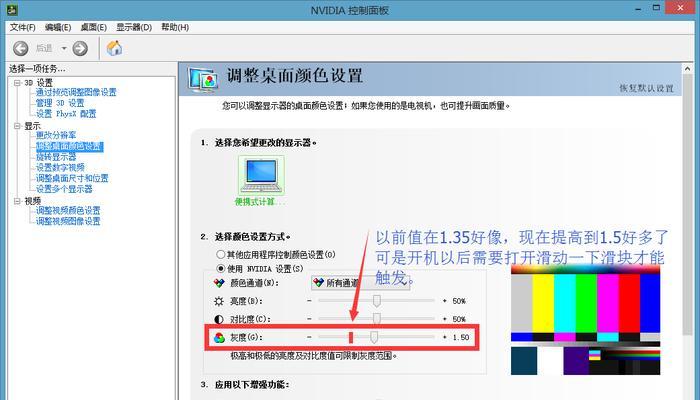Click the NVIDIA title bar application icon
This screenshot has width=700, height=400.
[x=12, y=8]
